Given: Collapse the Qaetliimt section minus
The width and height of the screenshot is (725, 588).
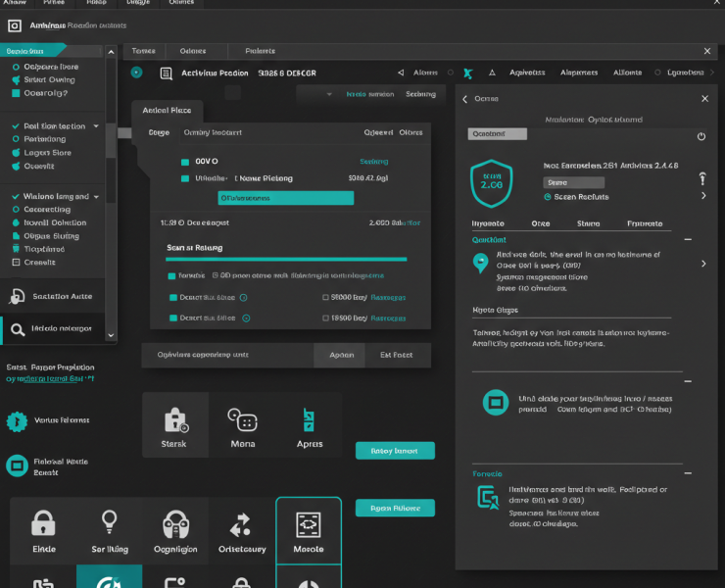Looking at the screenshot, I should click(688, 240).
